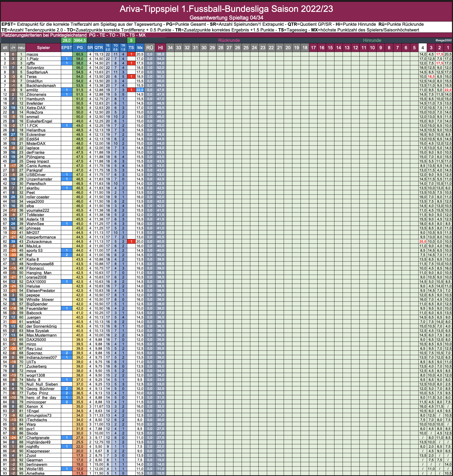Select player name 'Null_Null_Sieben'

coord(42,384)
